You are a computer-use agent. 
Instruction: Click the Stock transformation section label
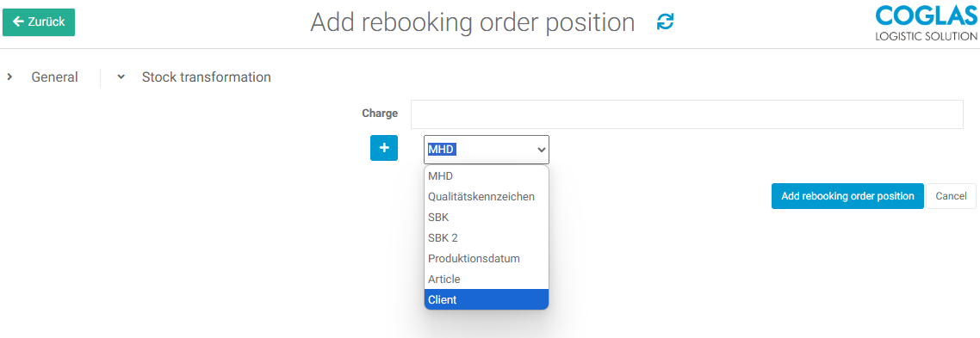coord(207,77)
